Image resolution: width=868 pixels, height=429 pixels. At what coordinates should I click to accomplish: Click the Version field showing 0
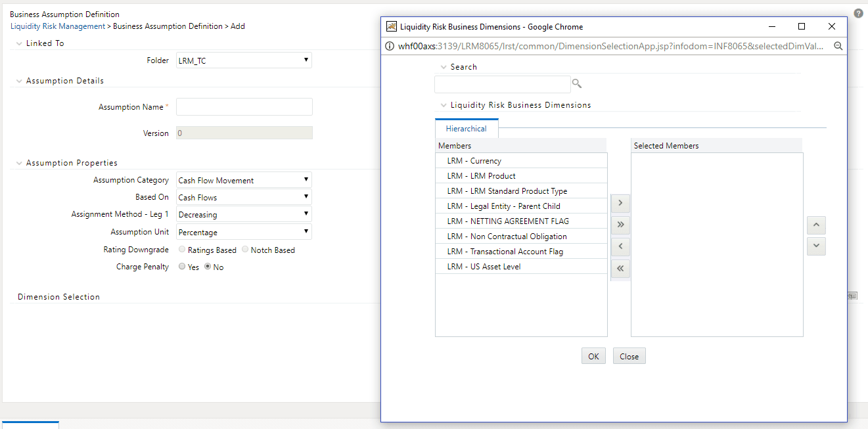click(244, 133)
